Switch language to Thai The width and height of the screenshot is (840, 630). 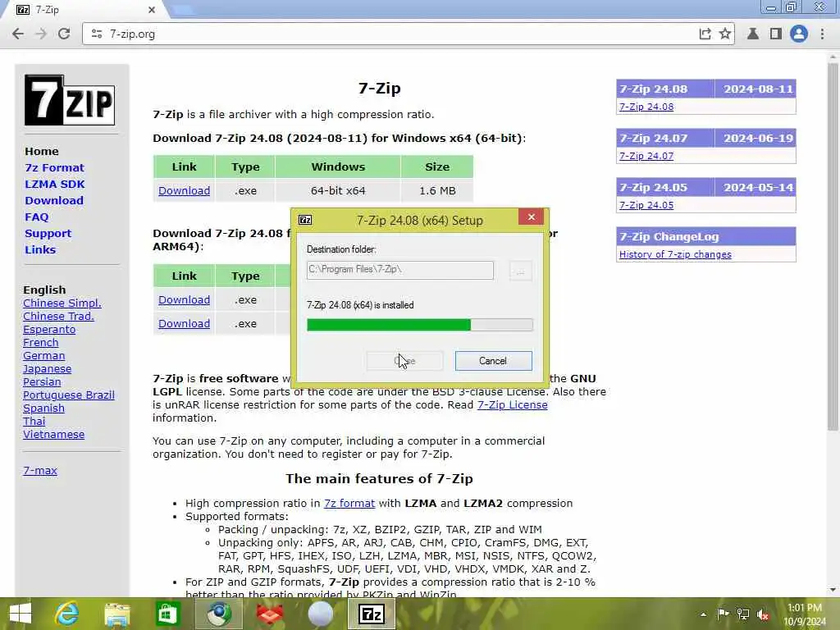(34, 421)
